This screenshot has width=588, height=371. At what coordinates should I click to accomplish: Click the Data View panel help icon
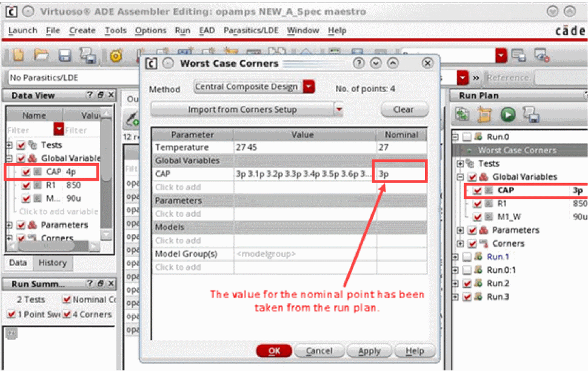[x=90, y=95]
